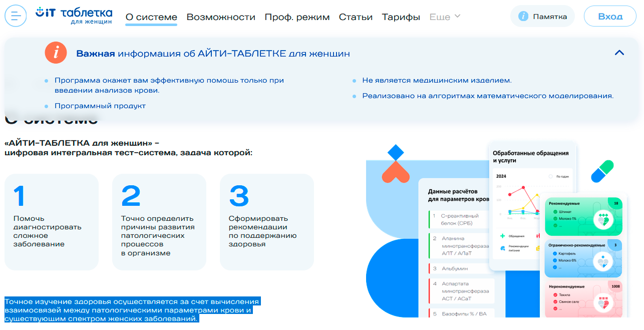Click the Аланина минотрансфераза АЛТ row
This screenshot has height=330, width=644.
pos(461,246)
